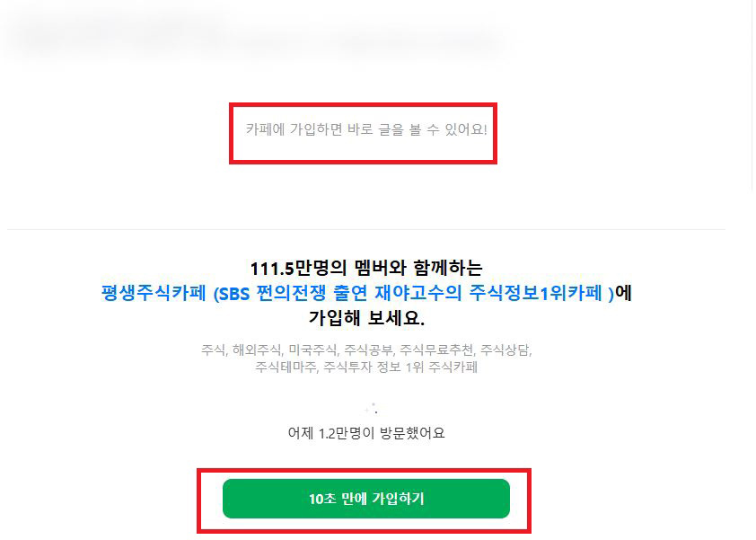Click the sparkle icon above visitor count
Viewport: 756px width, 540px height.
(371, 409)
